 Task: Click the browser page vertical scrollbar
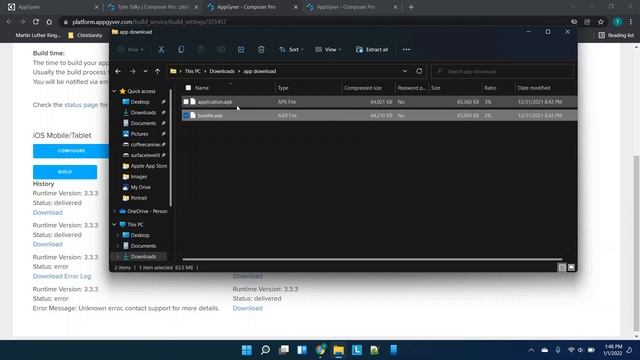636,243
